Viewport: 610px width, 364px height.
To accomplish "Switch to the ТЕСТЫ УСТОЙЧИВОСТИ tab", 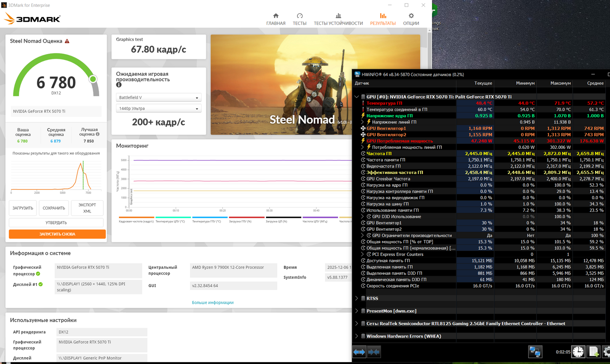I will coord(338,19).
